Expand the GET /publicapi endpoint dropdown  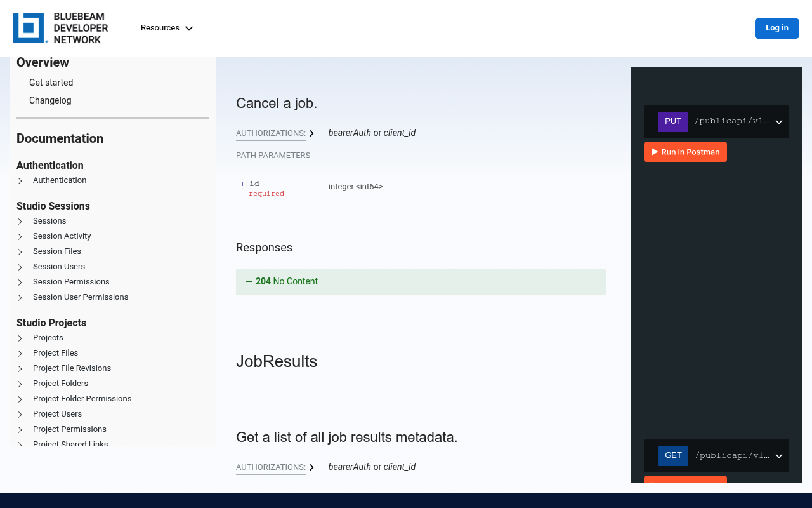tap(716, 455)
